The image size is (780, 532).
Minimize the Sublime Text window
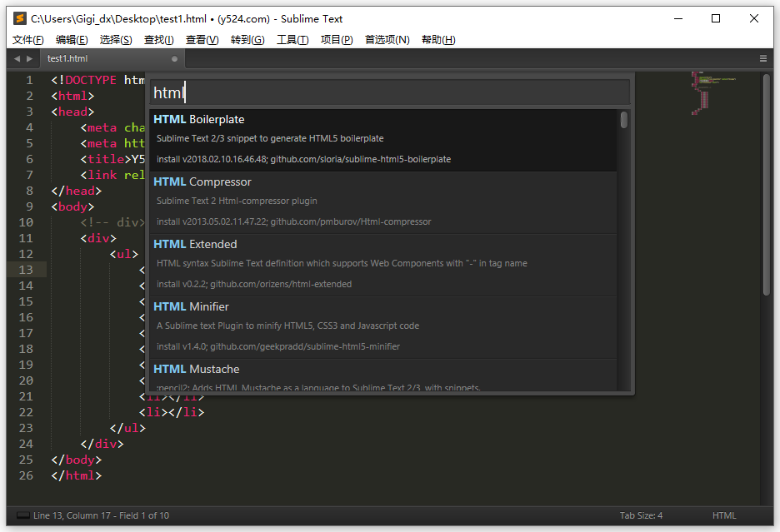click(x=678, y=19)
